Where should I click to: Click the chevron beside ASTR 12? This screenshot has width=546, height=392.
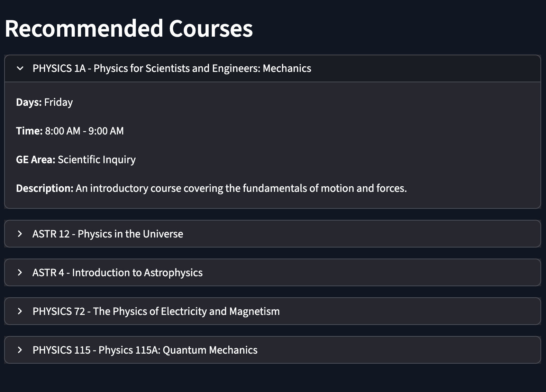click(x=20, y=234)
